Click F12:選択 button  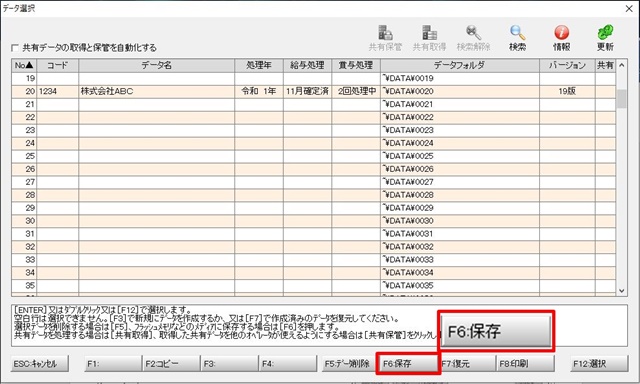click(599, 364)
